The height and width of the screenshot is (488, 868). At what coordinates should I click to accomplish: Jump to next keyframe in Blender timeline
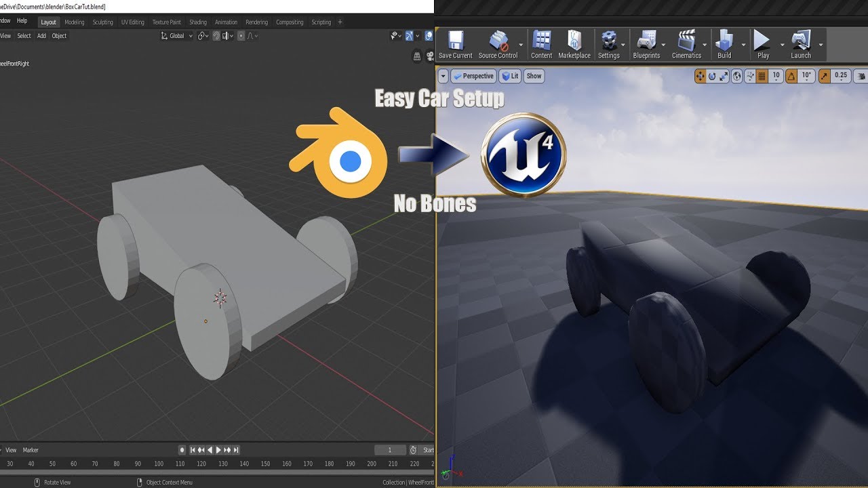227,450
